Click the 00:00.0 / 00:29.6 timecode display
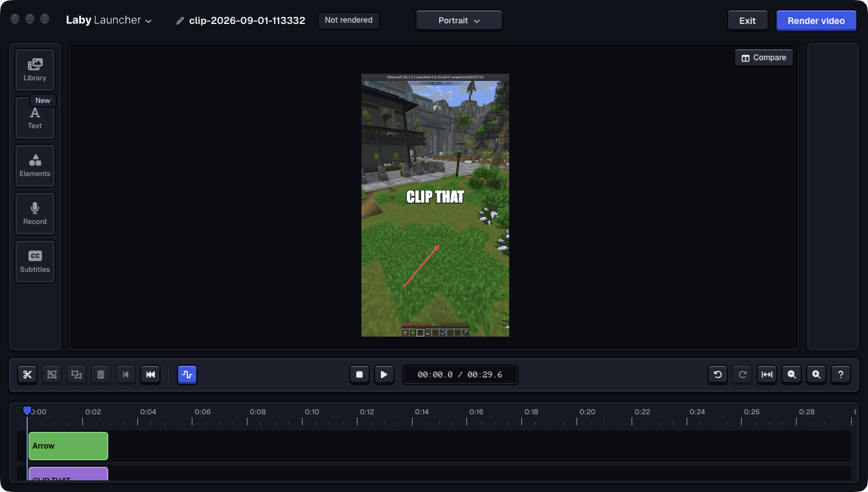 460,375
